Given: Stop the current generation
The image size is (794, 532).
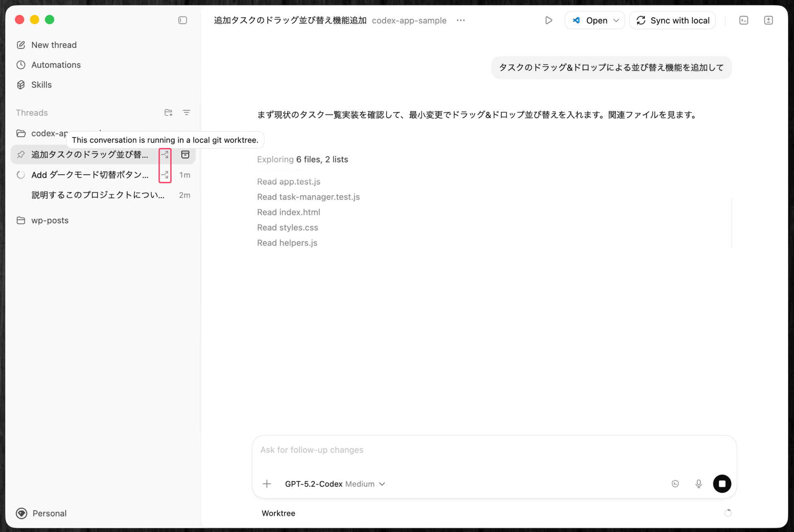Looking at the screenshot, I should point(722,484).
